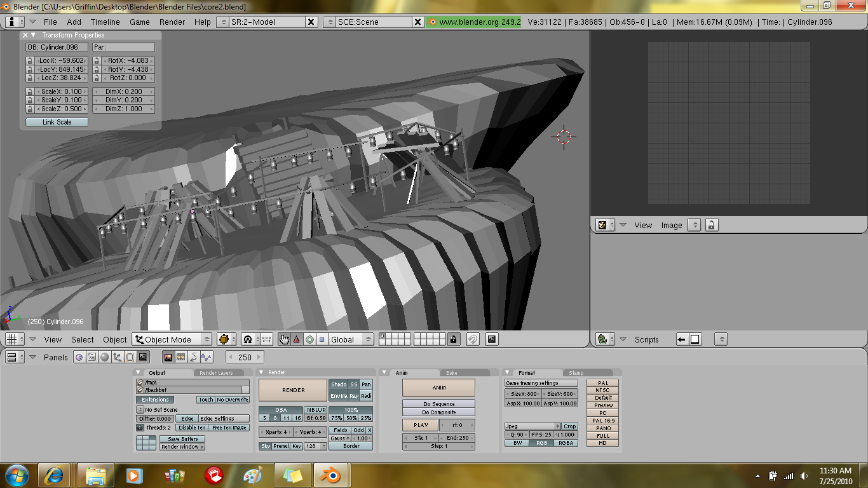
Task: Open the Global orientation dropdown
Action: click(350, 339)
